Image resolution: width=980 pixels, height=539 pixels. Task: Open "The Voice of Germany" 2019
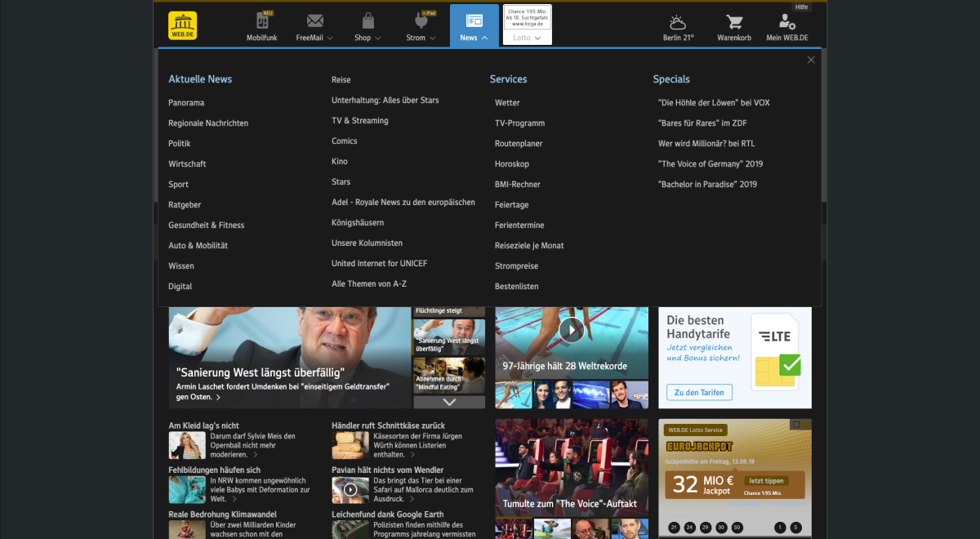click(x=710, y=164)
